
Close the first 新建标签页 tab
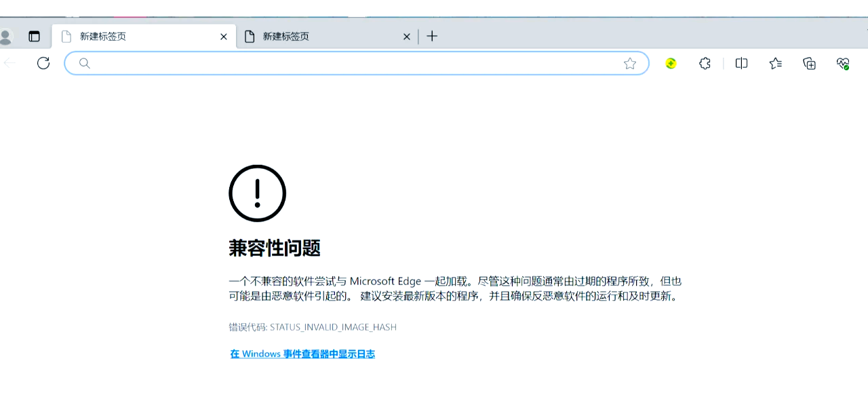click(224, 37)
